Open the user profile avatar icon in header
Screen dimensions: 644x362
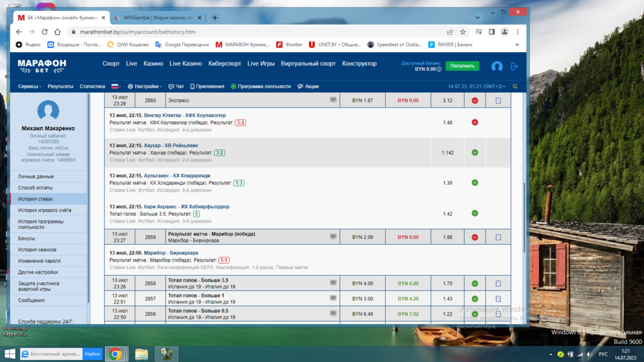coord(497,66)
